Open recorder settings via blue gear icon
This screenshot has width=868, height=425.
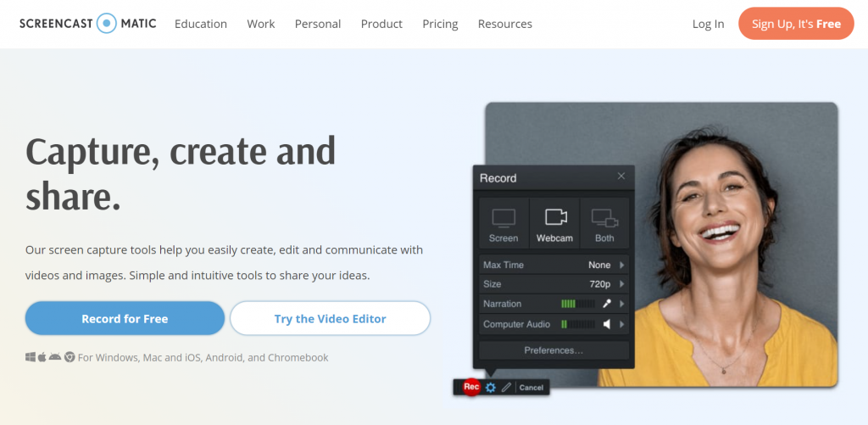(491, 388)
